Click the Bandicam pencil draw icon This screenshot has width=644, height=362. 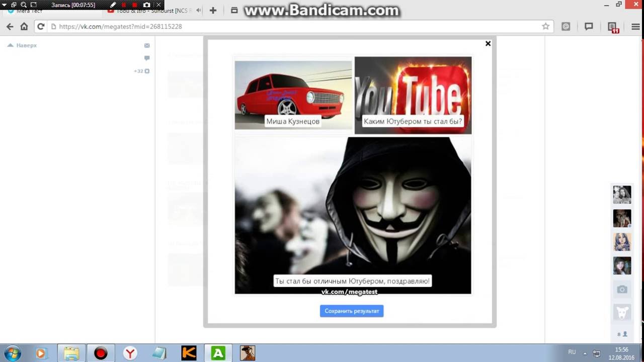tap(113, 5)
